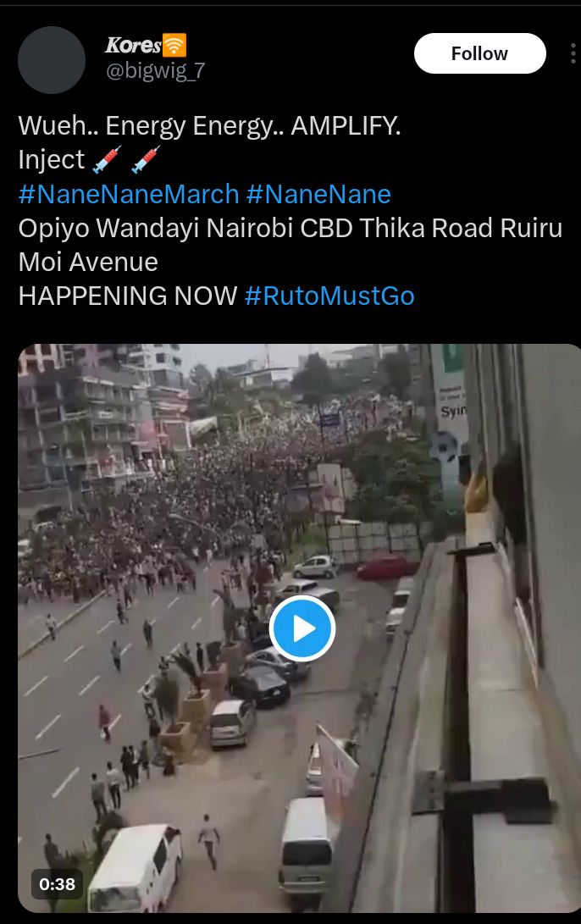Viewport: 581px width, 924px height.
Task: Click the 'Moi Avenue' text
Action: [x=88, y=263]
